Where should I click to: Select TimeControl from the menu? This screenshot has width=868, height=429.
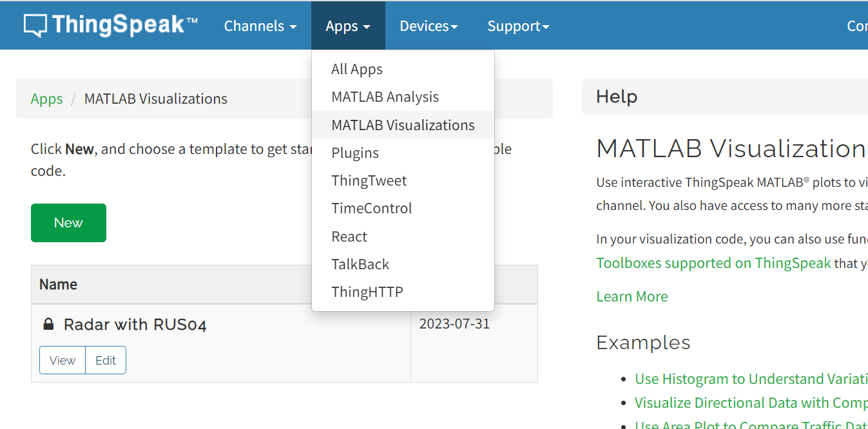click(x=403, y=208)
